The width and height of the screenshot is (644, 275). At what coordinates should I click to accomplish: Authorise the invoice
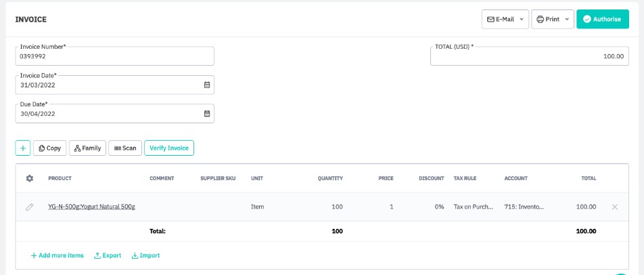pos(602,19)
